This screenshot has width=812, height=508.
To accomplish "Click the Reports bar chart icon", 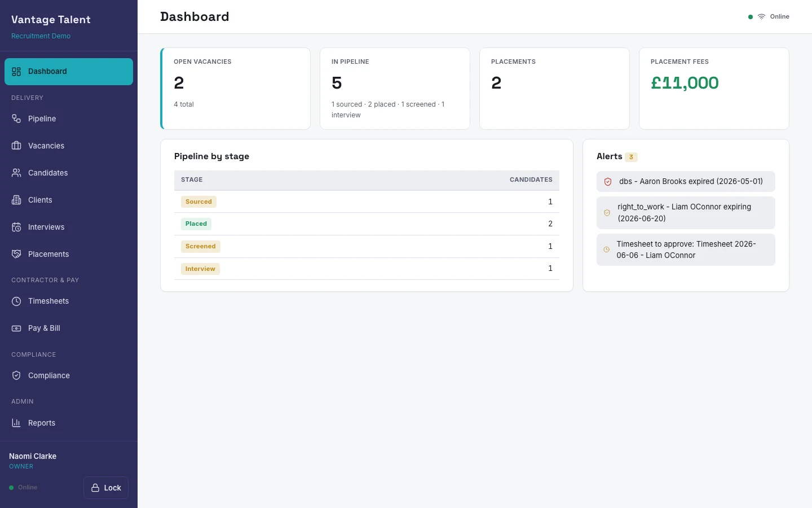I will pos(16,423).
